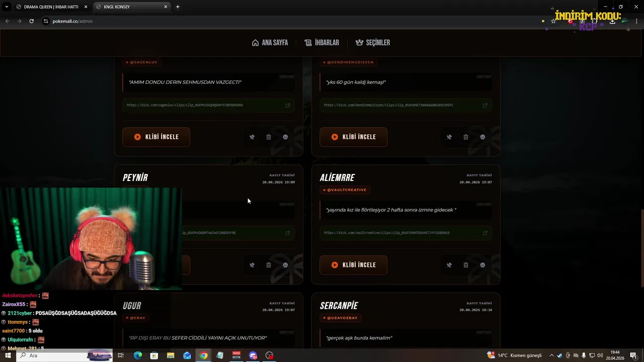The width and height of the screenshot is (644, 362).
Task: Click the ALIEMRRE reporter name
Action: click(337, 177)
